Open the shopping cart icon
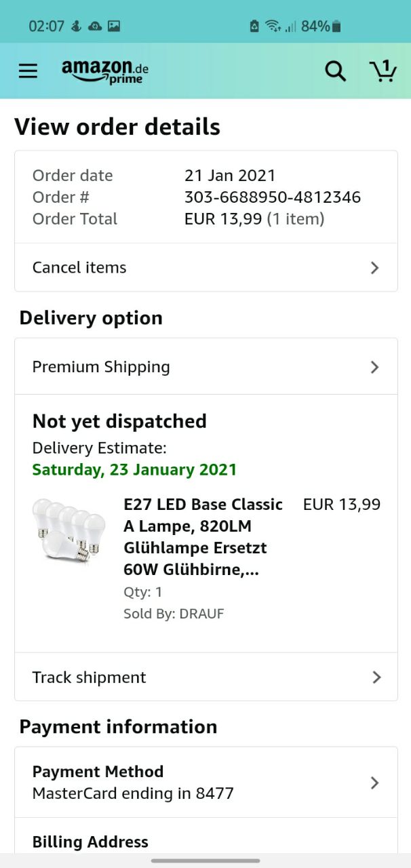411x868 pixels. click(x=383, y=71)
